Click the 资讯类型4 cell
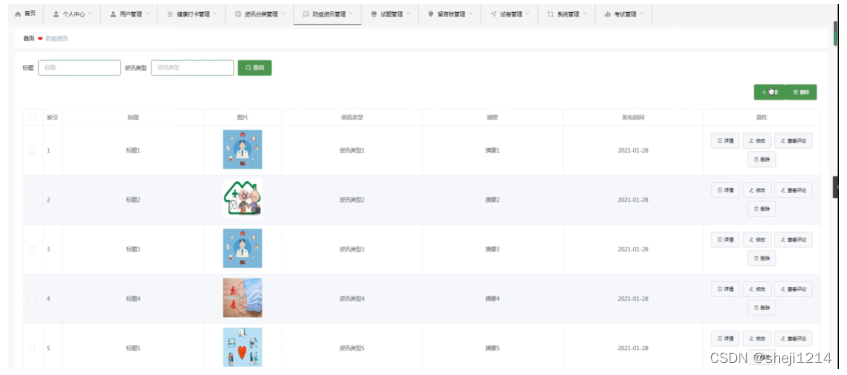 point(352,299)
